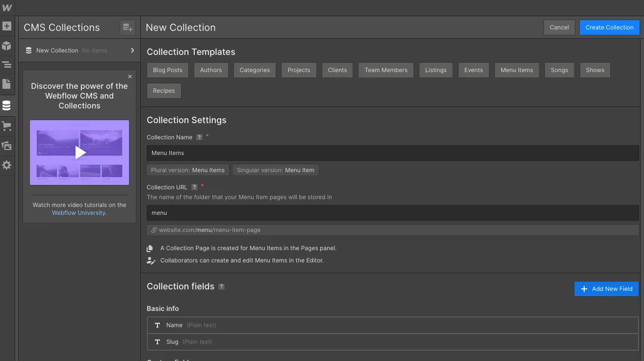Edit the Plural version Menu Items chip

pos(188,170)
